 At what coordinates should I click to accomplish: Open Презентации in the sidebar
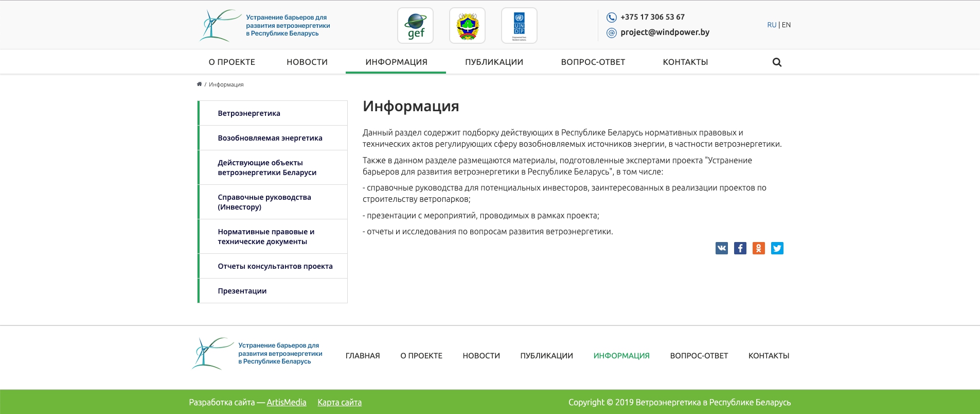[x=242, y=291]
